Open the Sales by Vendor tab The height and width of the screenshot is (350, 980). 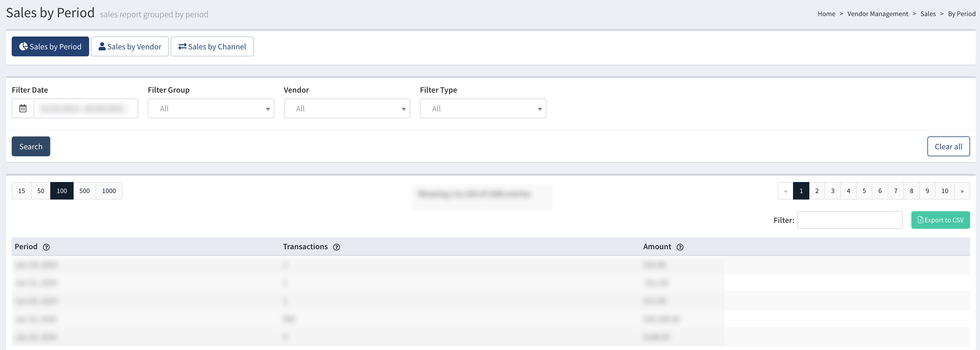point(130,46)
